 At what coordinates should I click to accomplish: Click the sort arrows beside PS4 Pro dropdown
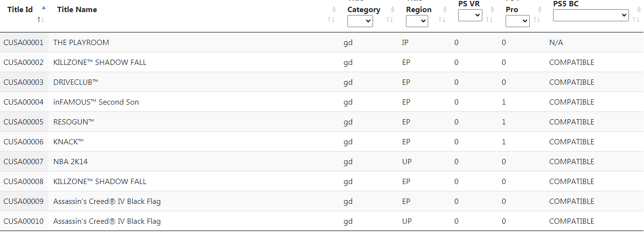click(x=537, y=19)
